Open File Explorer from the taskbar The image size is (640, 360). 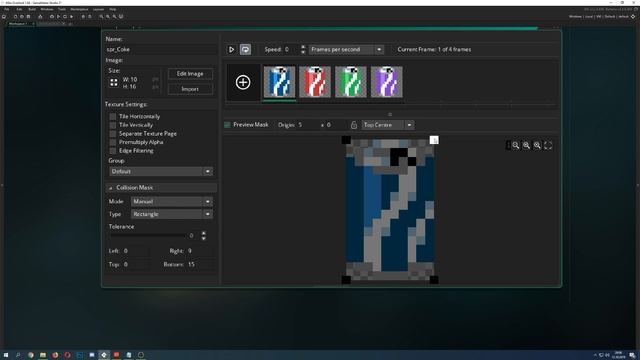(x=43, y=355)
